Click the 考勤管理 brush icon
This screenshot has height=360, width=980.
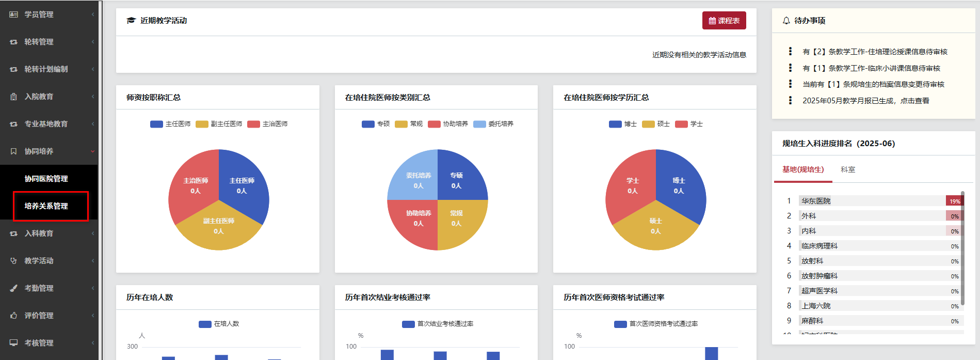[x=13, y=288]
